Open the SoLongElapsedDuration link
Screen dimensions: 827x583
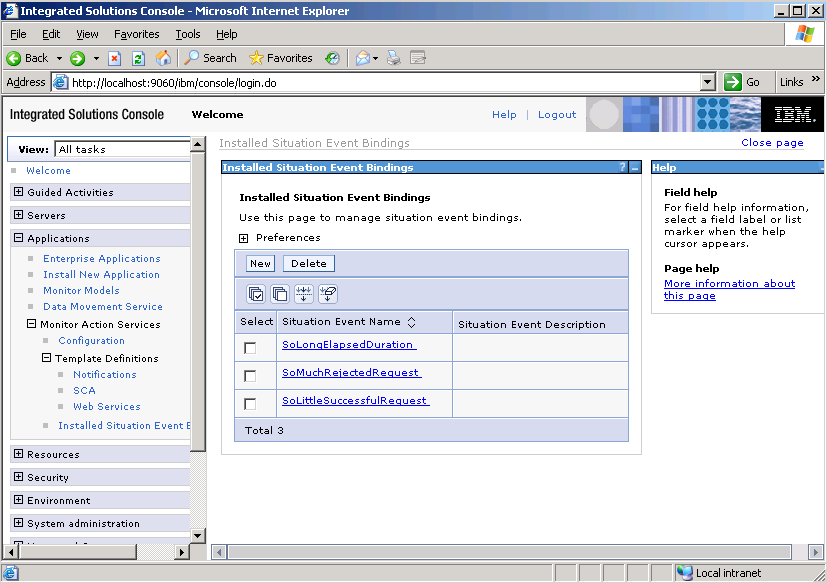coord(349,345)
